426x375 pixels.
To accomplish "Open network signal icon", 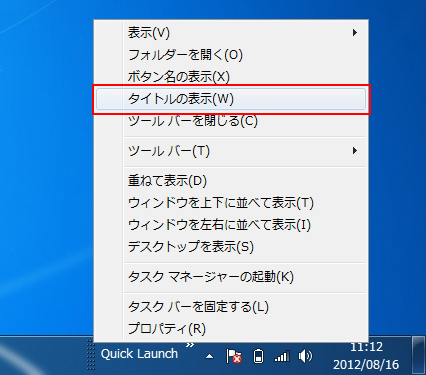I will click(x=282, y=356).
